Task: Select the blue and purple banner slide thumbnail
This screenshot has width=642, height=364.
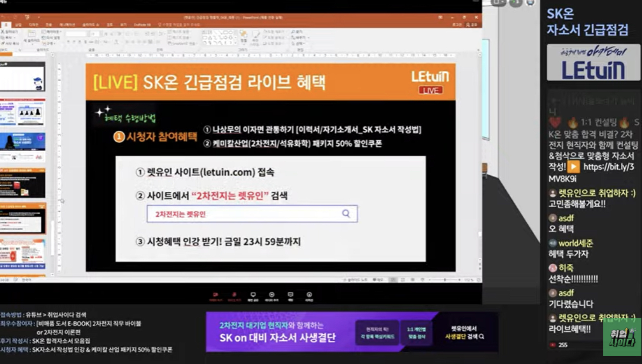Action: point(23,147)
